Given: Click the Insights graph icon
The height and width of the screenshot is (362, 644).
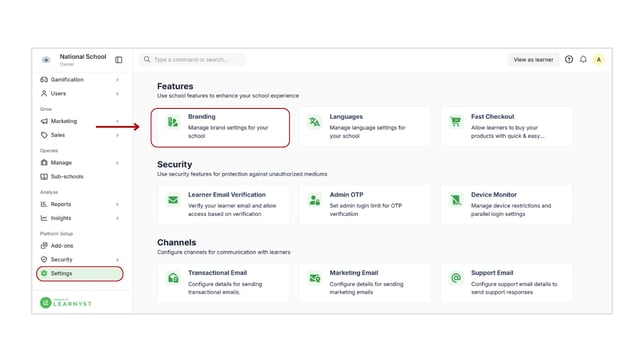Looking at the screenshot, I should click(44, 218).
